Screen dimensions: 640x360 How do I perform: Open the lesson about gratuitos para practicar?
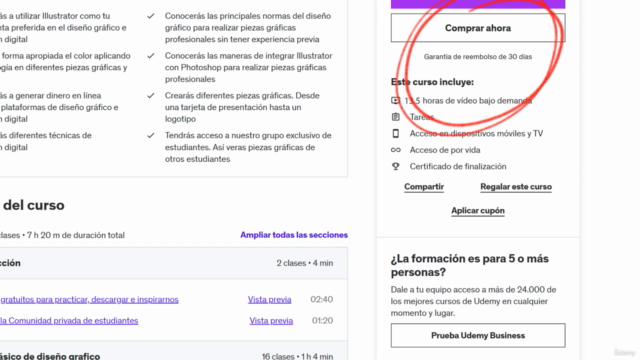(x=89, y=299)
